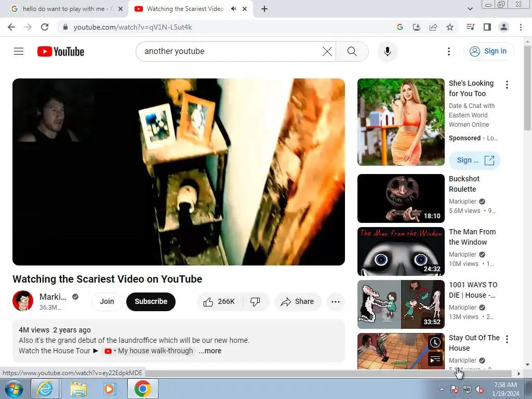Open the Buckshot Roulette video thumbnail

401,198
